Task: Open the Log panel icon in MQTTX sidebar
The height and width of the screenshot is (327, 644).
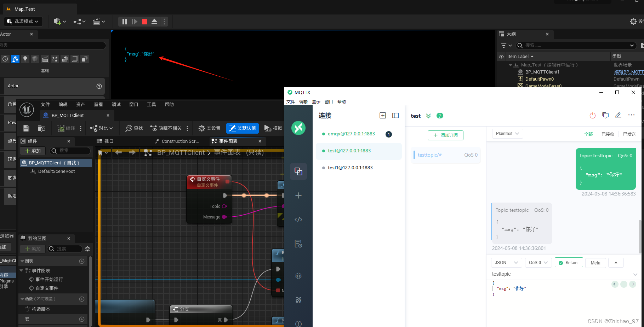Action: (298, 243)
